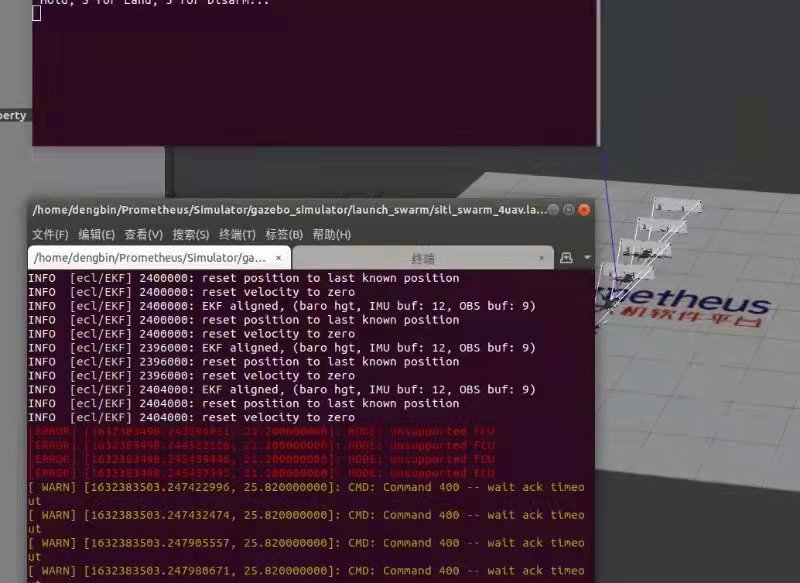Click WARN line with timestamp 1632383503.247905557
The width and height of the screenshot is (800, 583).
(x=306, y=550)
